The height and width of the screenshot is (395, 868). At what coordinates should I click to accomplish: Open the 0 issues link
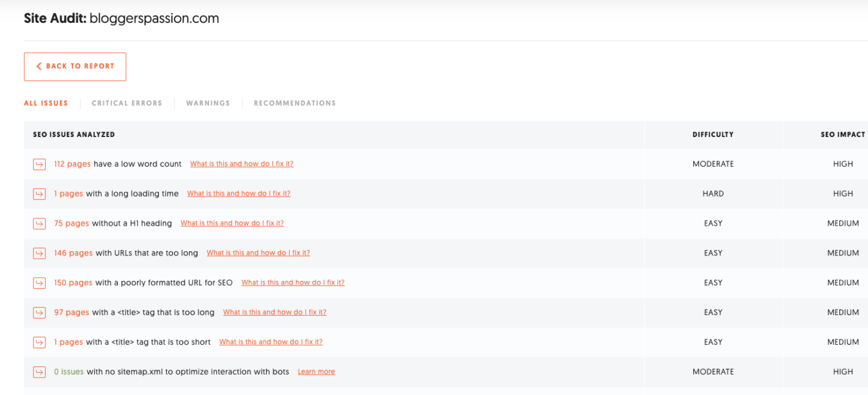coord(69,372)
